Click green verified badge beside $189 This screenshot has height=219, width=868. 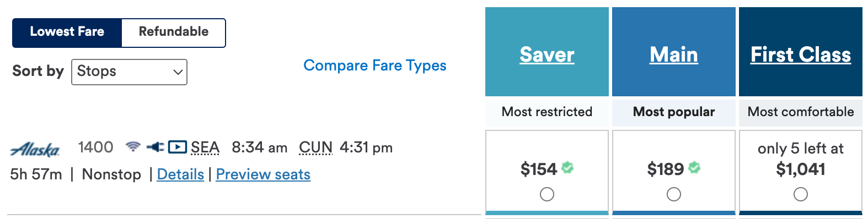694,167
